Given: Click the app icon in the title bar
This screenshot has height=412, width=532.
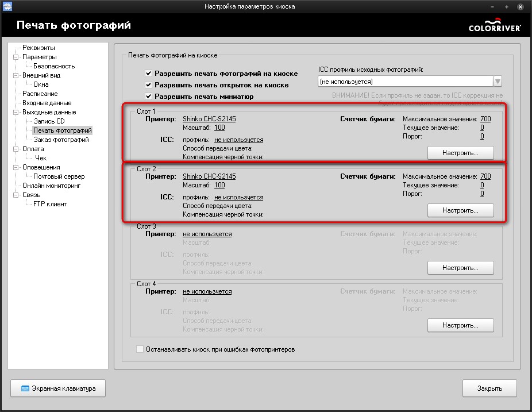Looking at the screenshot, I should [x=7, y=6].
